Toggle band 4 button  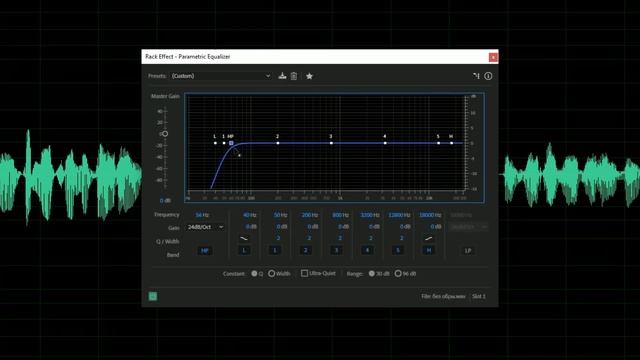point(367,251)
